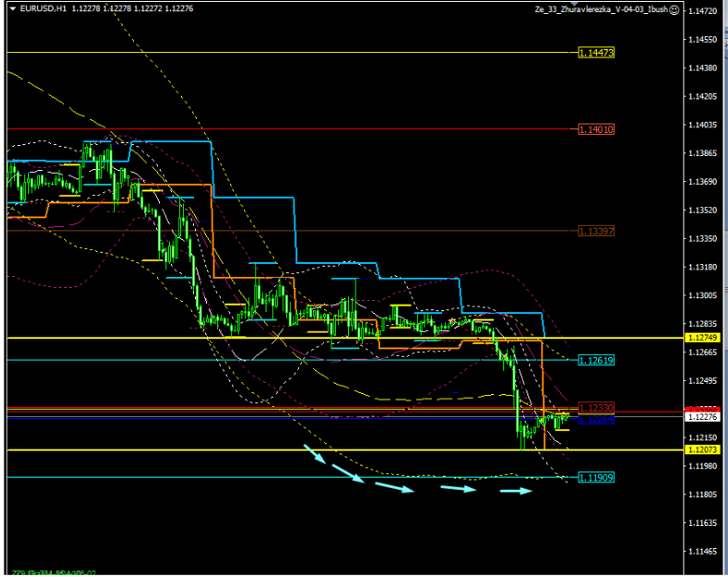Image resolution: width=728 pixels, height=577 pixels.
Task: Click the yellow 1.12749 price axis tag
Action: [701, 337]
